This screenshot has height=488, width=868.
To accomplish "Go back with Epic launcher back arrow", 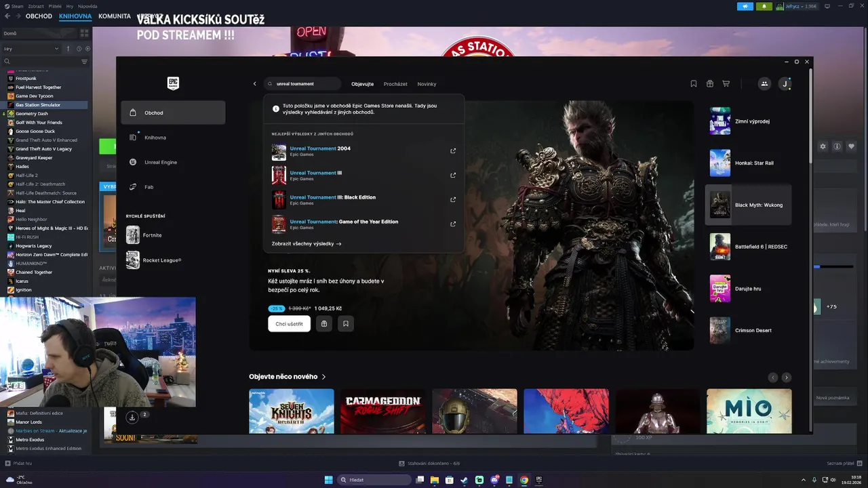I will 255,84.
